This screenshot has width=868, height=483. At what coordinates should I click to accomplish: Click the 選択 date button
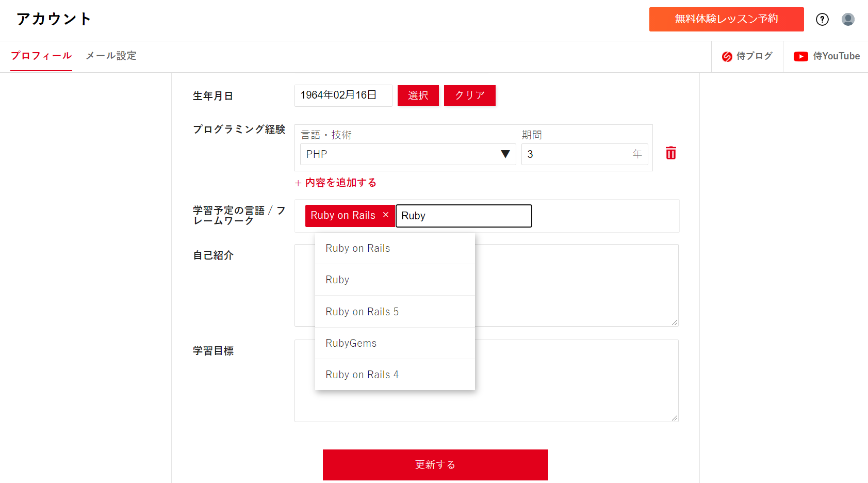coord(418,95)
